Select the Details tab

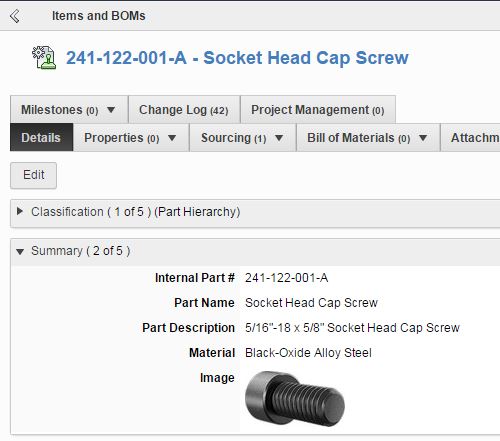(41, 137)
